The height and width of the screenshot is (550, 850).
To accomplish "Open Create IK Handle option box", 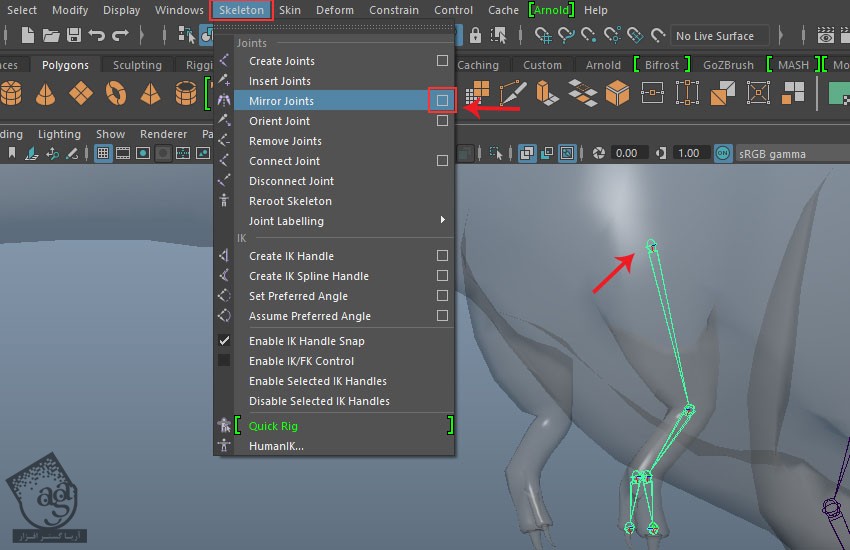I will click(x=442, y=256).
